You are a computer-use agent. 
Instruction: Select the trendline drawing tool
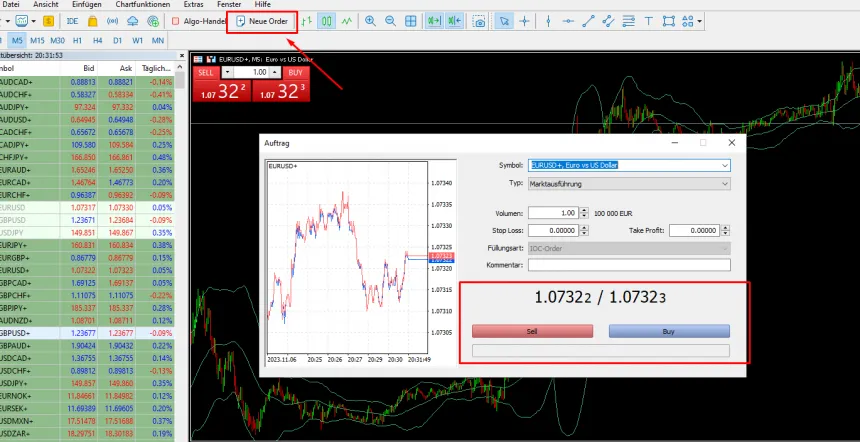coord(589,21)
